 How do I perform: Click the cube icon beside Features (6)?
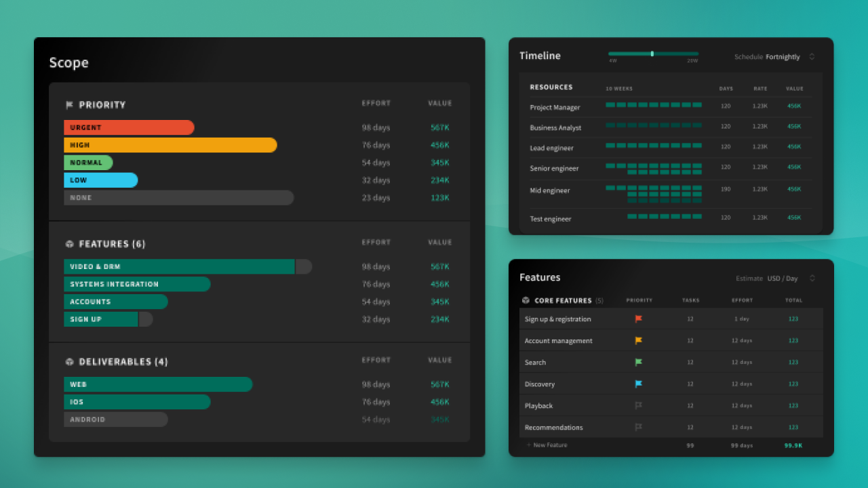pos(69,244)
